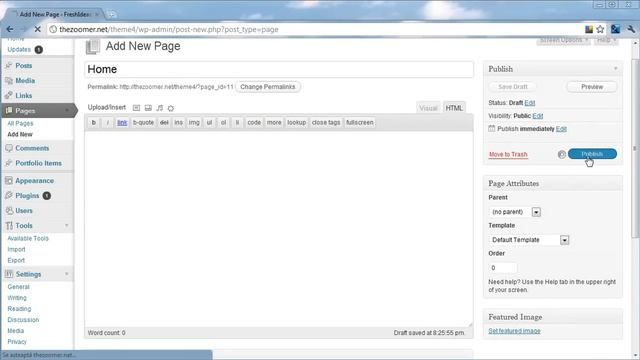Collapse Tools submenu arrow
Screen dimensions: 640x360
pyautogui.click(x=67, y=225)
